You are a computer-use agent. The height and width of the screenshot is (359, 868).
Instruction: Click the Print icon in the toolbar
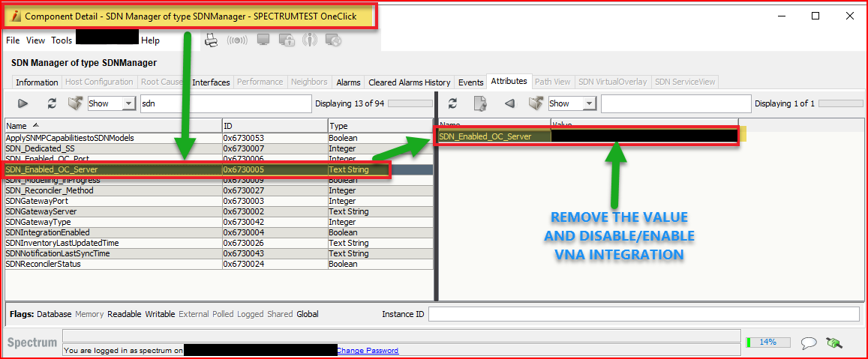pyautogui.click(x=212, y=40)
